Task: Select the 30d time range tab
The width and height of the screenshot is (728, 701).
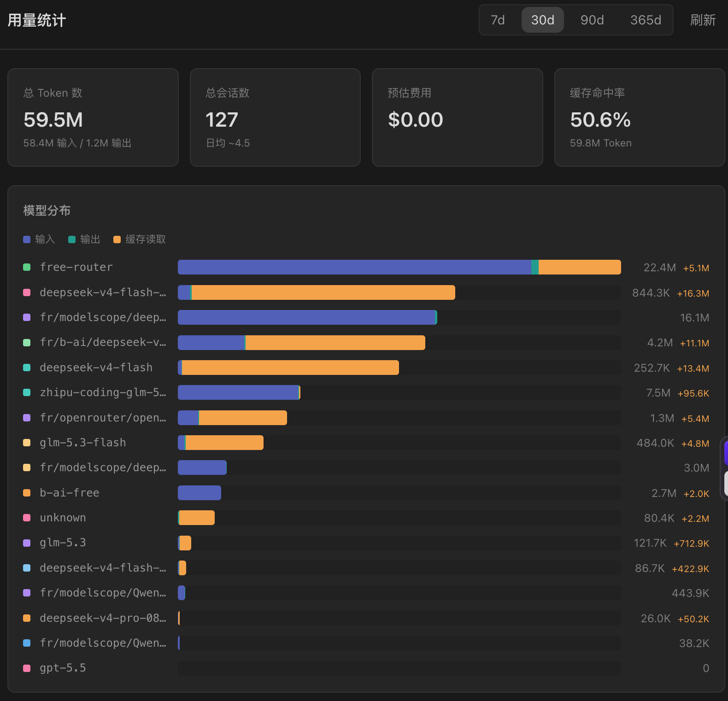Action: coord(542,20)
